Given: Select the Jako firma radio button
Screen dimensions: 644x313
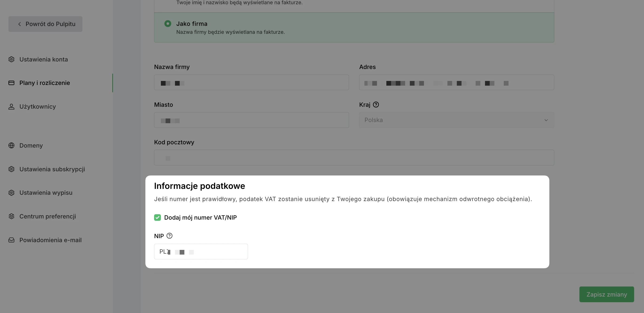Looking at the screenshot, I should [x=168, y=24].
